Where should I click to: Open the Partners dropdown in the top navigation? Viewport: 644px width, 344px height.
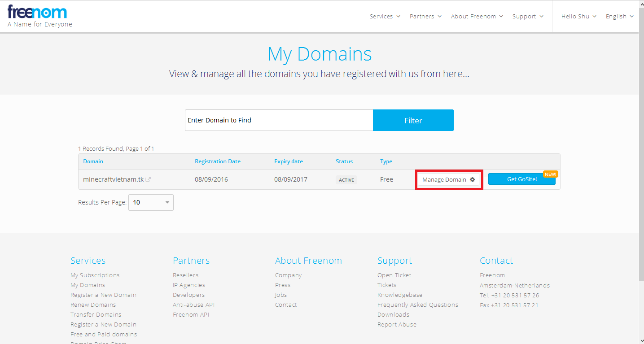coord(425,16)
